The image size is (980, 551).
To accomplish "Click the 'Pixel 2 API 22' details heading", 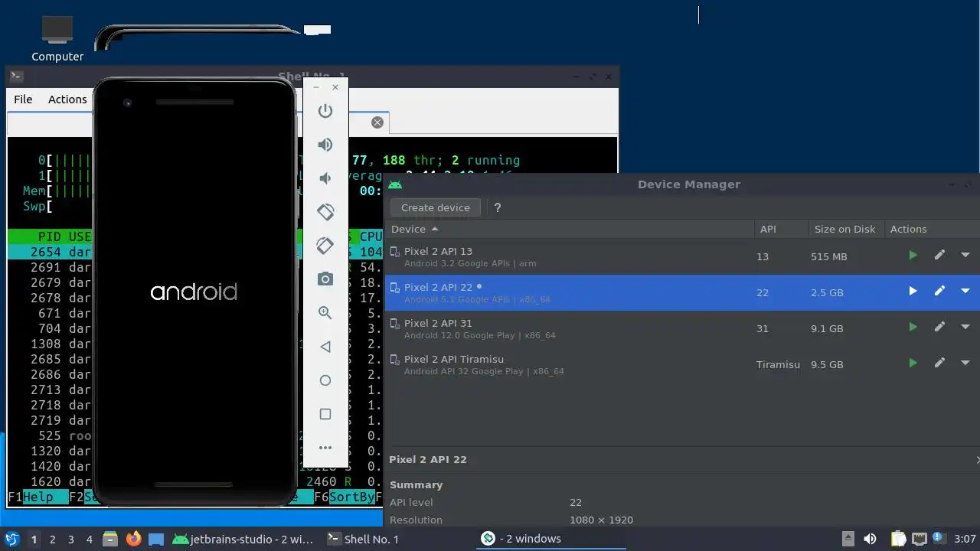I will (x=428, y=459).
